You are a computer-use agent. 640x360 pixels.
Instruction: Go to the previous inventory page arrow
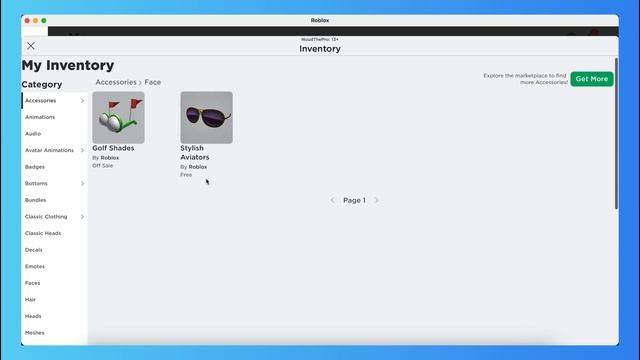pyautogui.click(x=332, y=200)
